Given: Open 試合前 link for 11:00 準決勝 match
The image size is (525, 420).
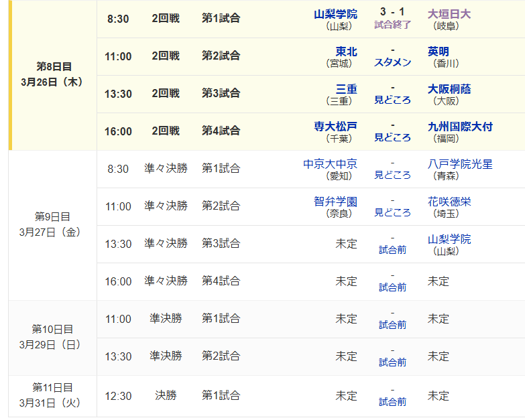Looking at the screenshot, I should 392,326.
